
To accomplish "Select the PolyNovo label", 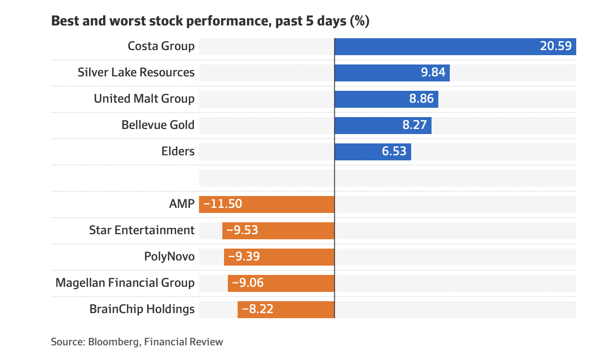I will coord(169,257).
